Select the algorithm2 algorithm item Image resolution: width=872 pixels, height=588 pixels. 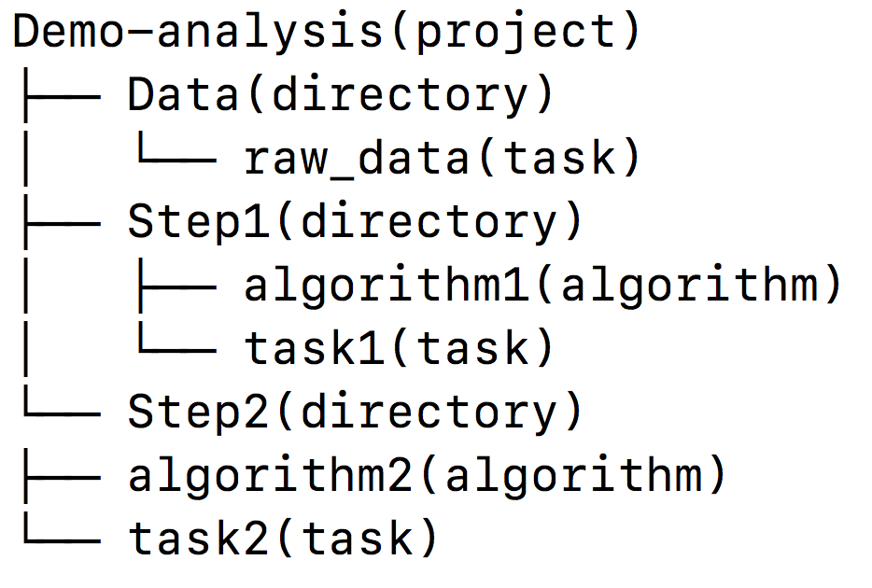(273, 476)
